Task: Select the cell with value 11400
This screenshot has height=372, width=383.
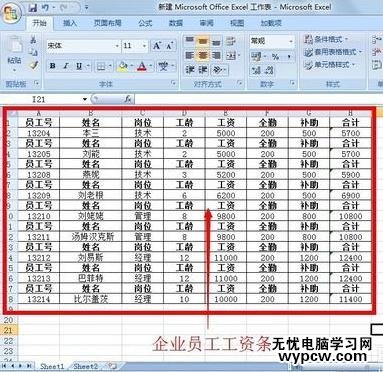Action: coord(350,299)
